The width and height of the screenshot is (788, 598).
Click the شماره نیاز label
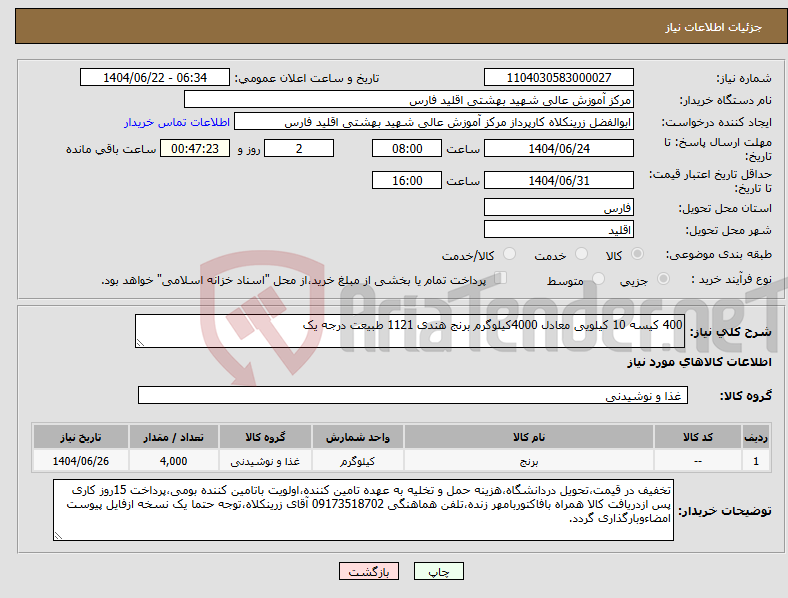[x=744, y=78]
